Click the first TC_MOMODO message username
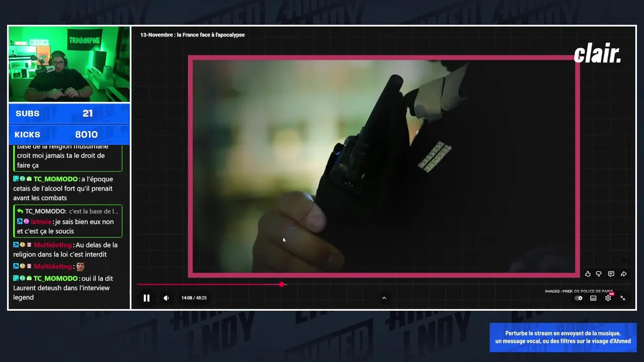 click(x=56, y=179)
